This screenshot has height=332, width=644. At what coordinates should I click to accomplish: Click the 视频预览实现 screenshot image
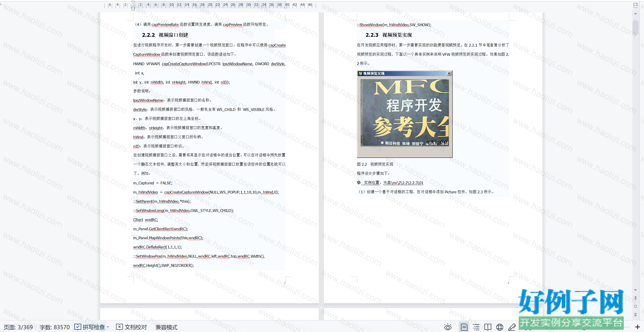click(405, 114)
